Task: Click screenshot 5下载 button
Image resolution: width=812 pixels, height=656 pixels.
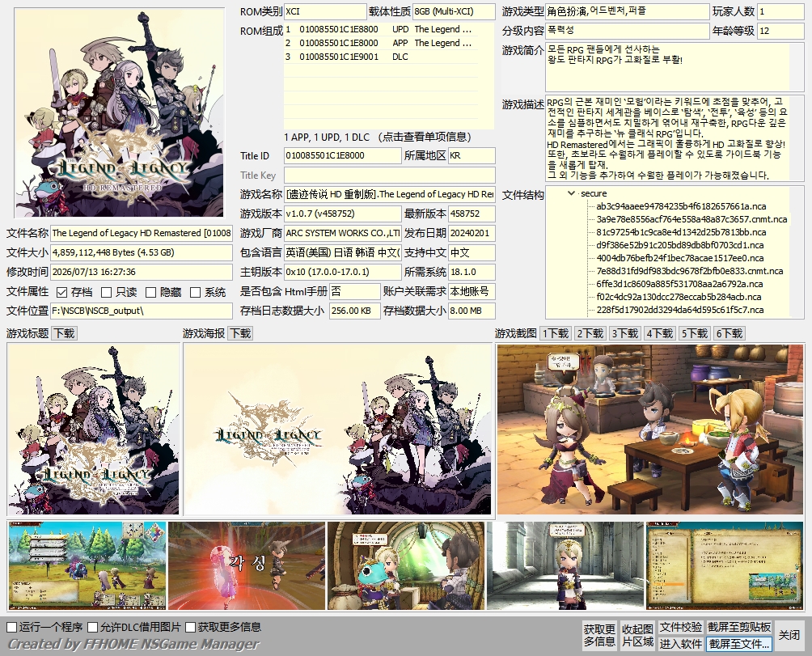Action: 695,333
